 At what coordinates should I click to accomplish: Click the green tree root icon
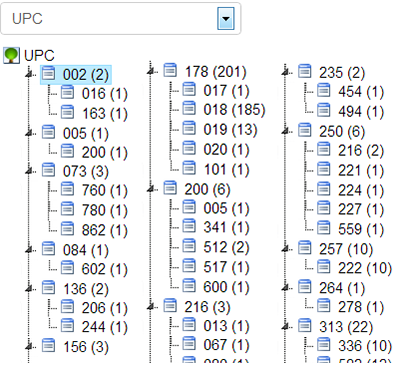(11, 55)
